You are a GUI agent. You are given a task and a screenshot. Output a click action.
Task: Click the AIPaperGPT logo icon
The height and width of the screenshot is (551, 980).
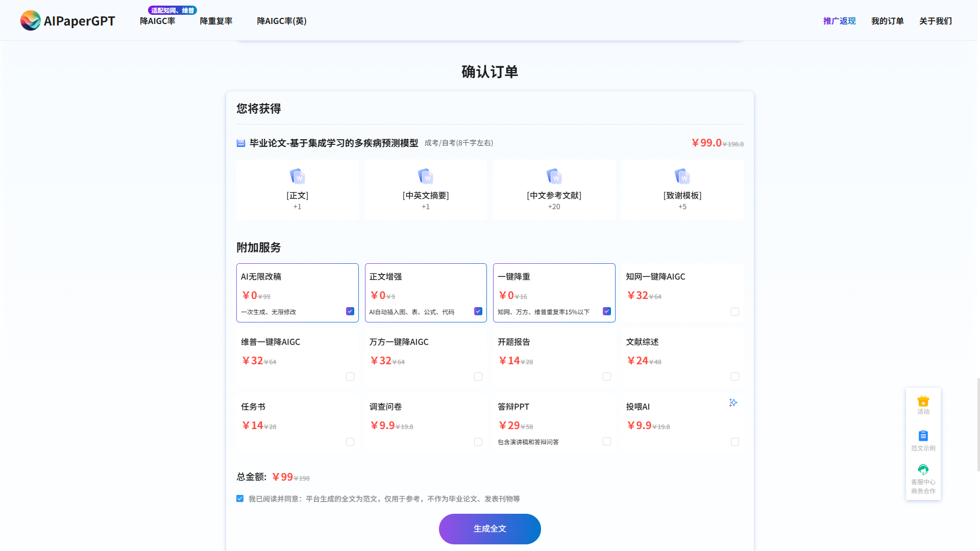[x=31, y=20]
